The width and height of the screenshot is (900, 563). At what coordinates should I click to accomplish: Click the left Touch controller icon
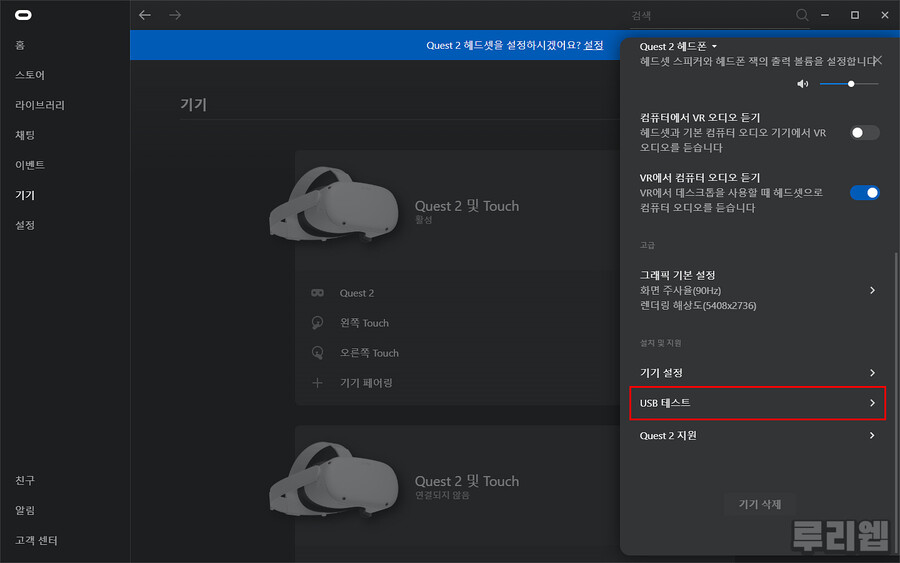pyautogui.click(x=317, y=323)
